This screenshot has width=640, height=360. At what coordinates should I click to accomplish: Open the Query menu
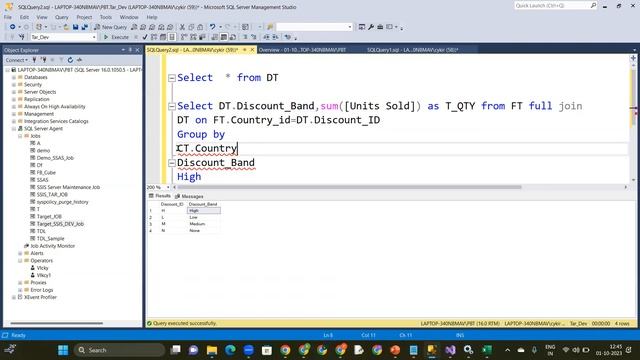point(62,17)
